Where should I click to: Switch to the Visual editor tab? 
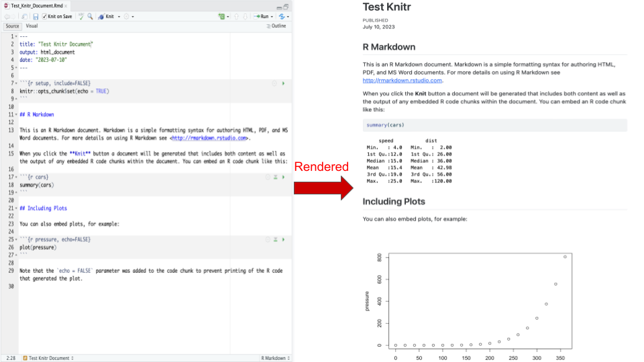click(x=32, y=26)
